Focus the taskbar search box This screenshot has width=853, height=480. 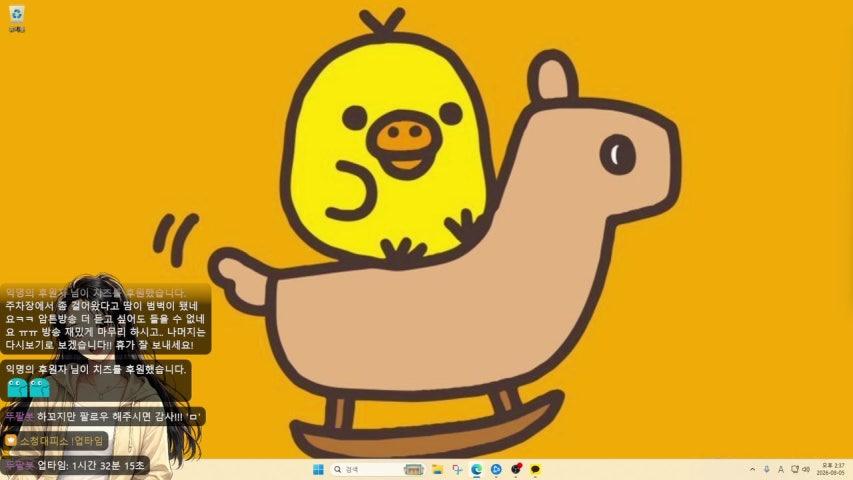(x=379, y=469)
